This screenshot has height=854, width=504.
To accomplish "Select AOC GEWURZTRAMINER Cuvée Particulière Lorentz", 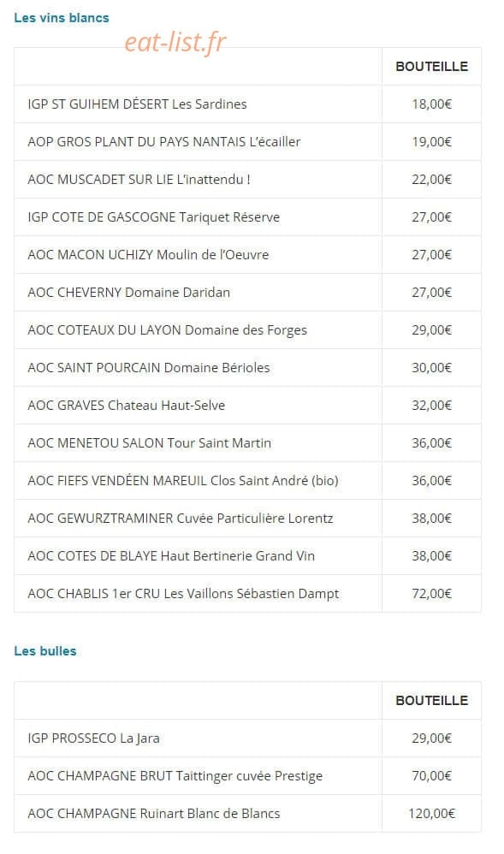I will [181, 518].
